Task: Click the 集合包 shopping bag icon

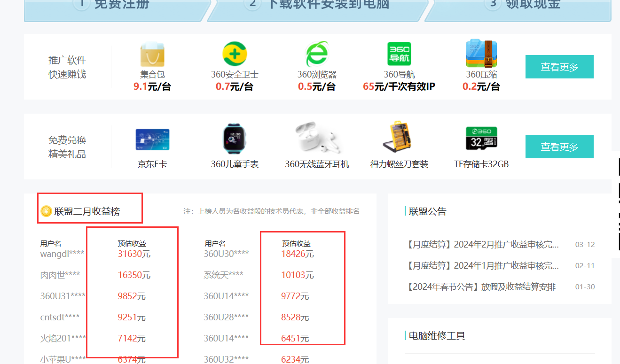Action: [152, 54]
